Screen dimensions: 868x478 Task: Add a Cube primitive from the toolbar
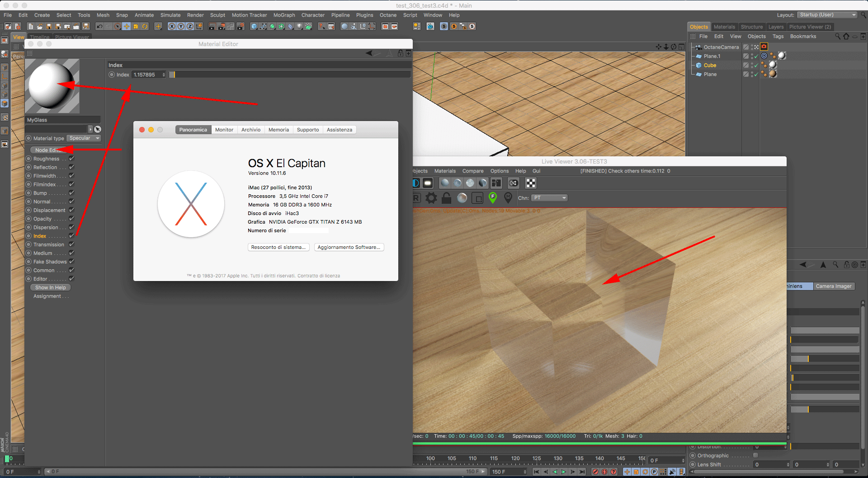[254, 27]
